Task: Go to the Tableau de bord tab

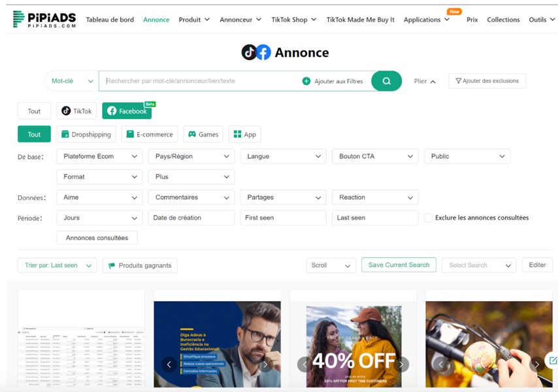Action: [110, 20]
